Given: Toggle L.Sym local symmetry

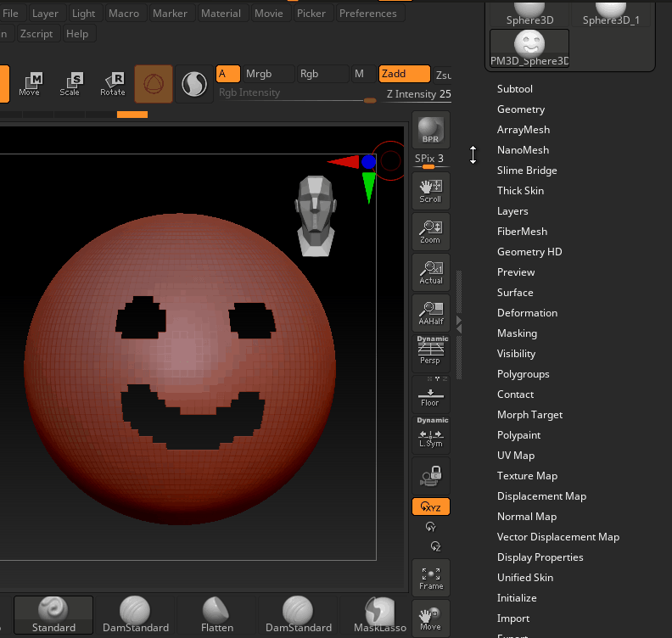Looking at the screenshot, I should pos(431,434).
